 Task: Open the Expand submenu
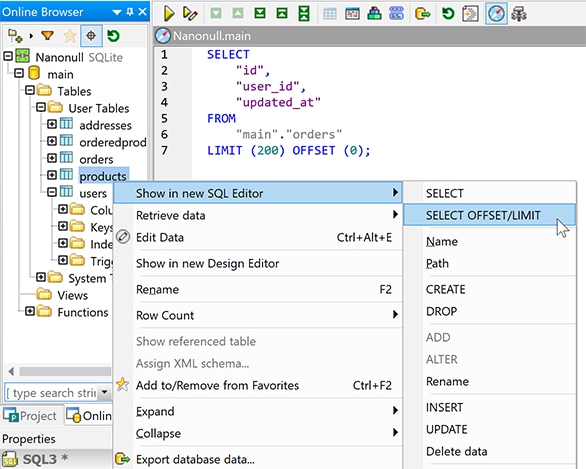pos(258,411)
